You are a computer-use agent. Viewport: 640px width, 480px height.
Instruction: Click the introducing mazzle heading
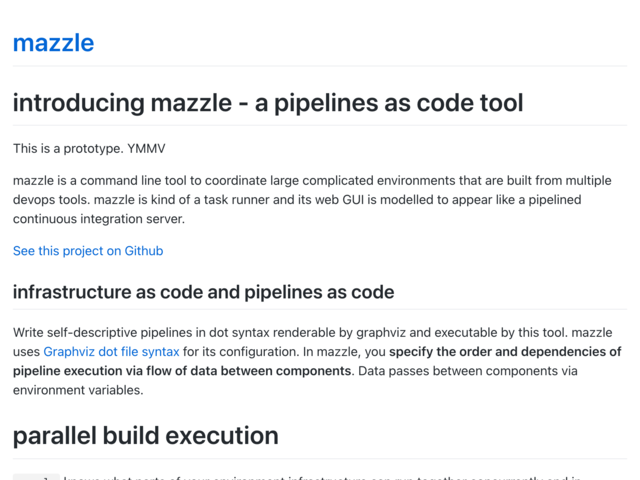(268, 102)
